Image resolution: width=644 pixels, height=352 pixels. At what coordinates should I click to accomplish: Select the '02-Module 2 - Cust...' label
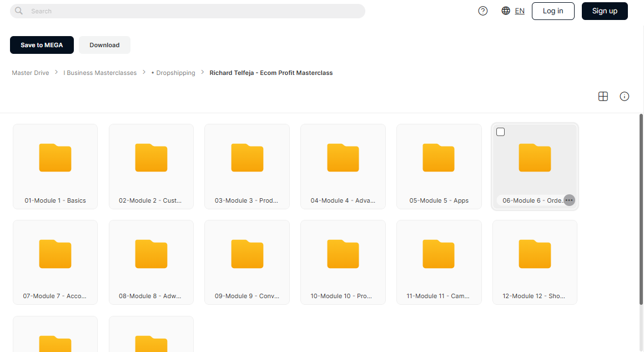(150, 200)
